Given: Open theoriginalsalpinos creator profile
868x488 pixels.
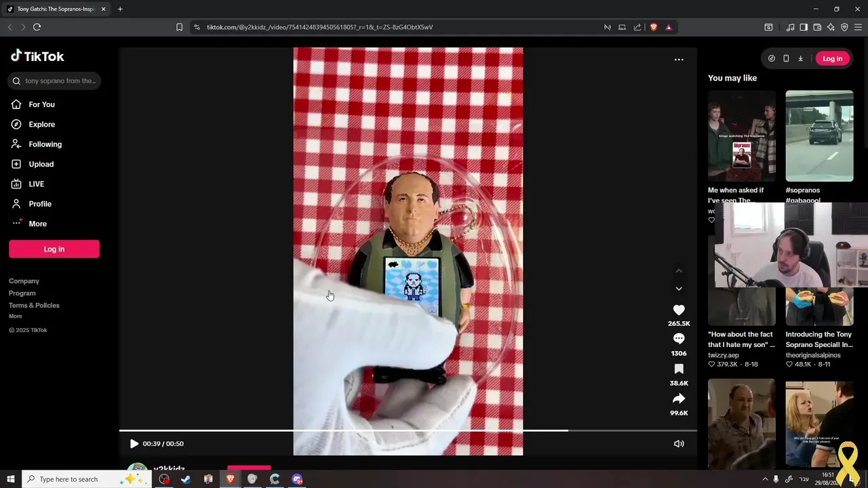Looking at the screenshot, I should [x=813, y=355].
